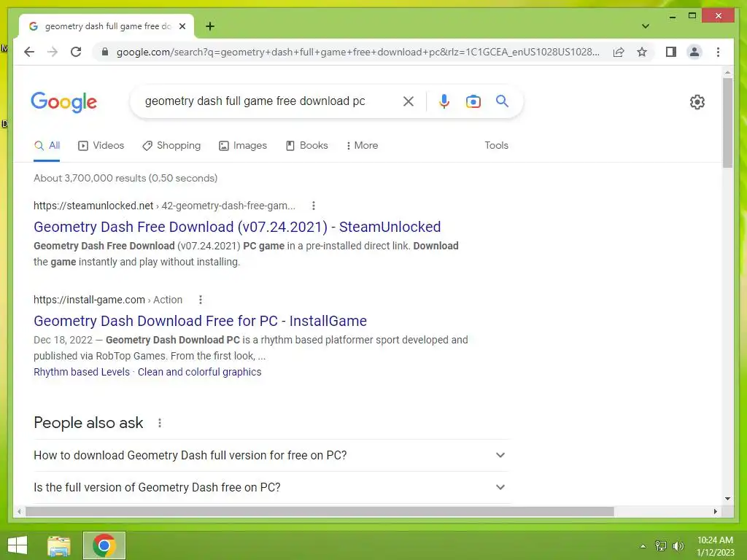This screenshot has width=747, height=560.
Task: Close the geometry dash search tab
Action: coord(182,26)
